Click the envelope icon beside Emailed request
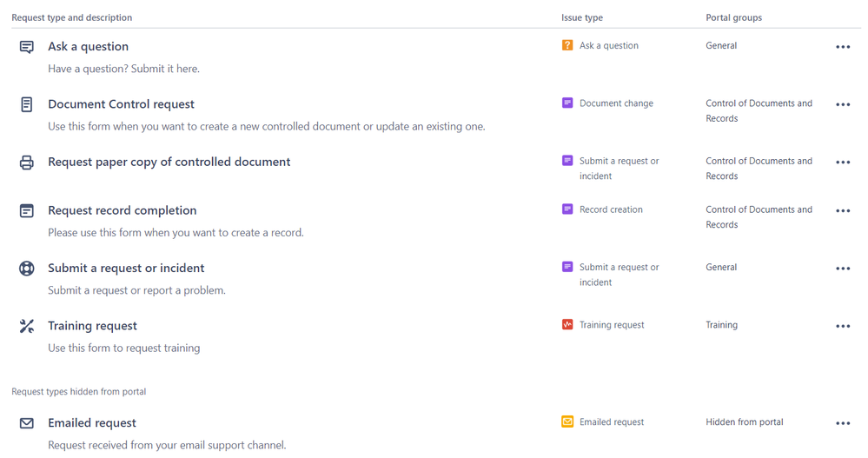 27,423
